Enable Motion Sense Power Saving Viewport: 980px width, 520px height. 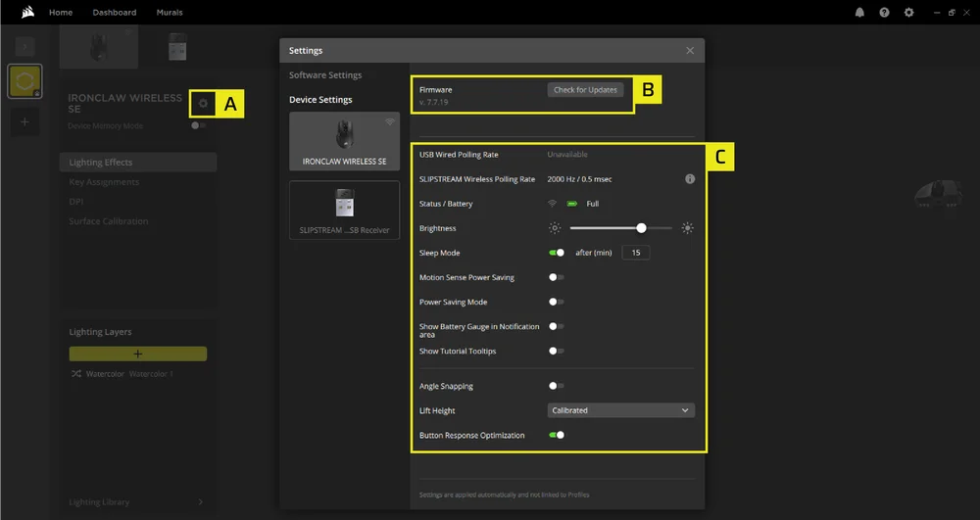coord(557,277)
